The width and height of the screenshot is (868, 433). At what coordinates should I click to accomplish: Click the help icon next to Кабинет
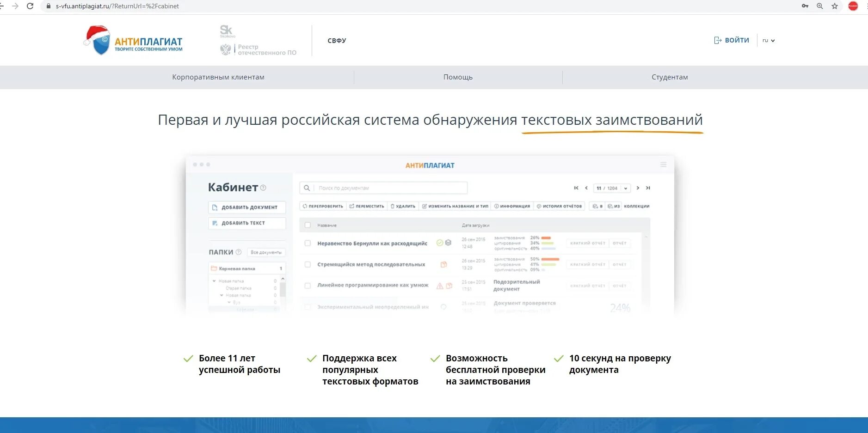click(263, 188)
